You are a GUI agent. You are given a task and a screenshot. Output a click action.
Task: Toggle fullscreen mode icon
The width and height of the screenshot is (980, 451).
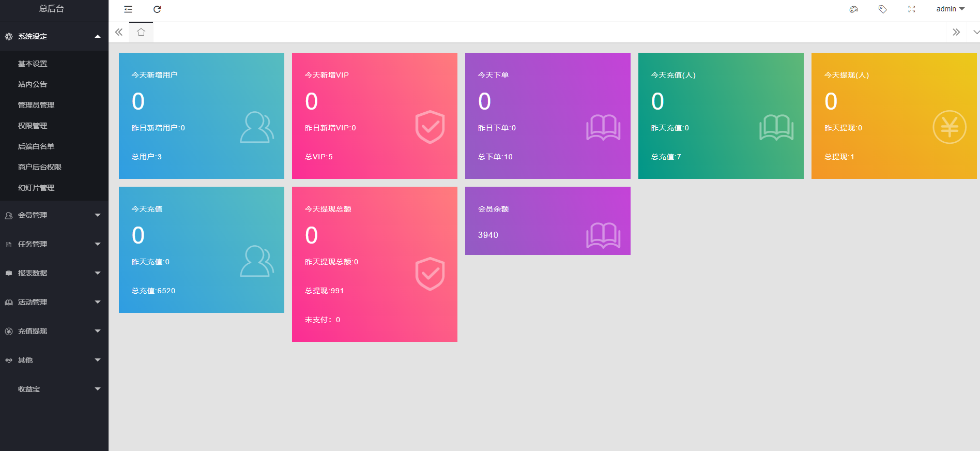[912, 9]
